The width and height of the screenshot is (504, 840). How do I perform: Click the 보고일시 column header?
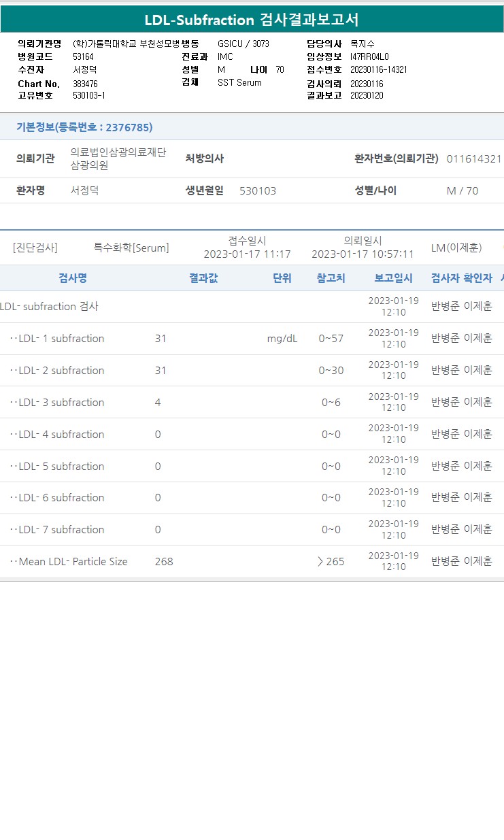click(x=393, y=278)
